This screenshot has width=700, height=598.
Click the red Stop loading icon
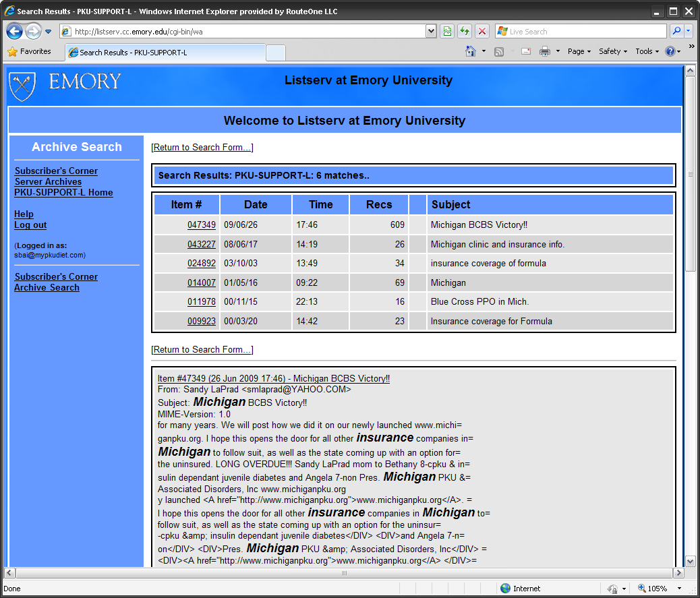pyautogui.click(x=482, y=31)
